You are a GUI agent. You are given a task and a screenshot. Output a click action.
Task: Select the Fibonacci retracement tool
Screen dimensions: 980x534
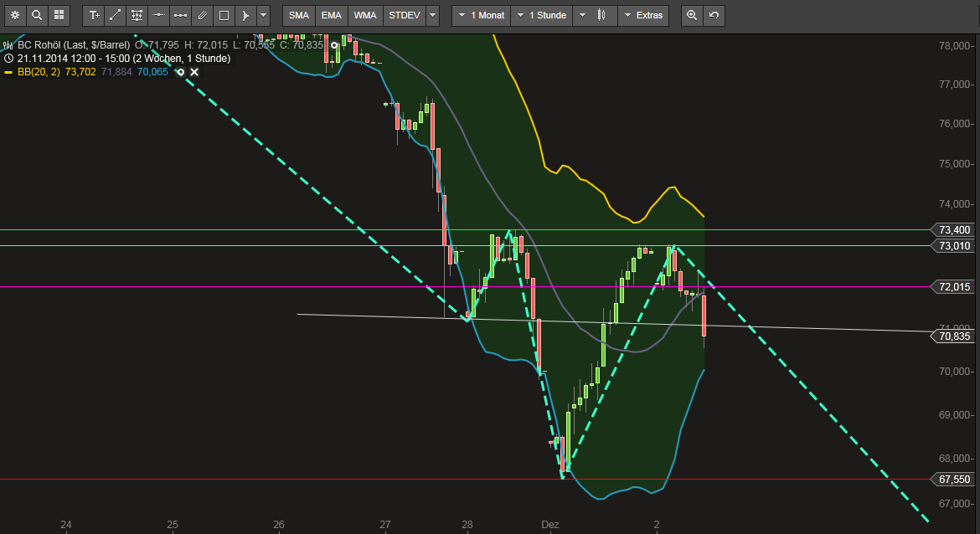tap(137, 15)
